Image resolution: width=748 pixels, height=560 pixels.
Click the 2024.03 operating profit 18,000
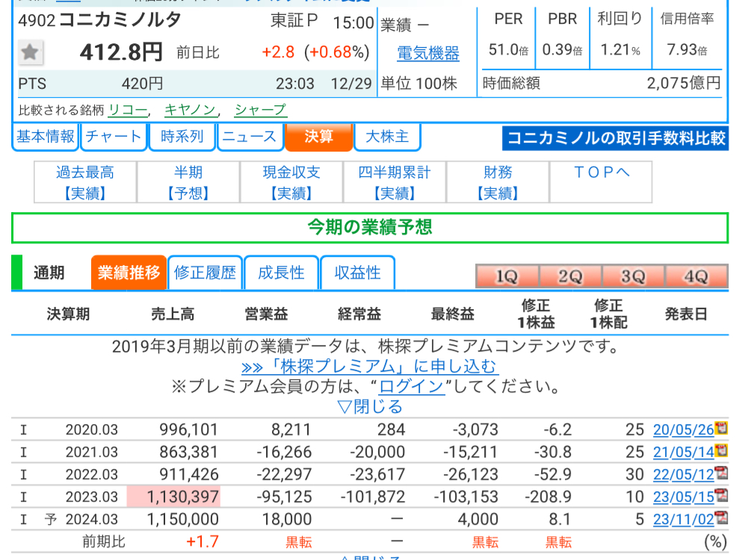point(287,519)
